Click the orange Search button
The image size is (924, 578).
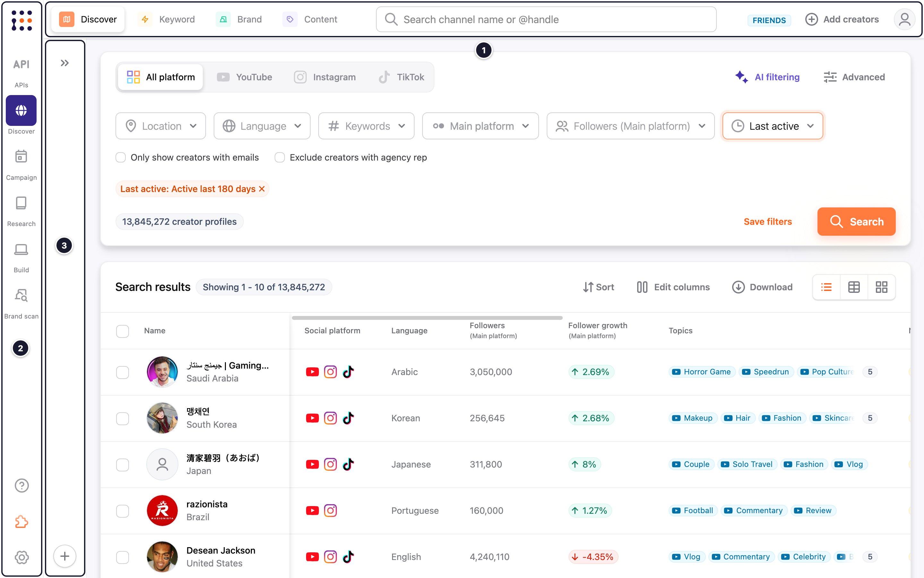click(x=856, y=221)
